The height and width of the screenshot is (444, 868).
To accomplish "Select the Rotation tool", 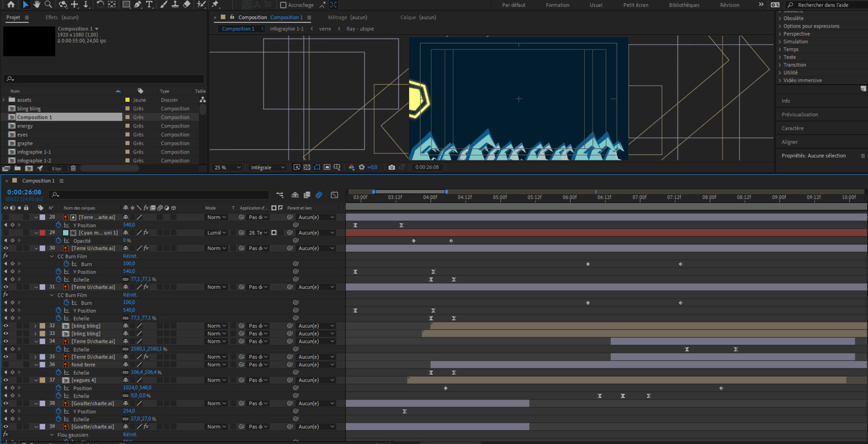I will pyautogui.click(x=100, y=4).
